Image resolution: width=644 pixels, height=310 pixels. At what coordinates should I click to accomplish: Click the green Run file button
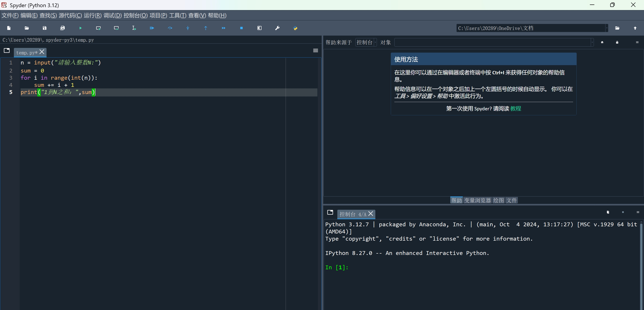tap(81, 28)
